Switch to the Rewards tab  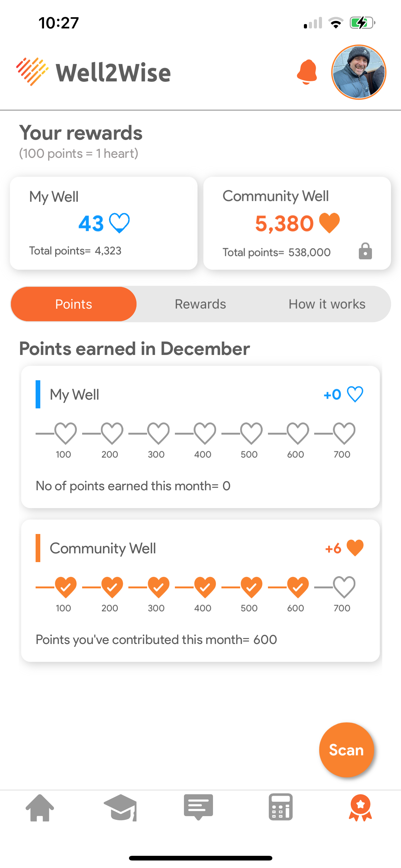200,304
